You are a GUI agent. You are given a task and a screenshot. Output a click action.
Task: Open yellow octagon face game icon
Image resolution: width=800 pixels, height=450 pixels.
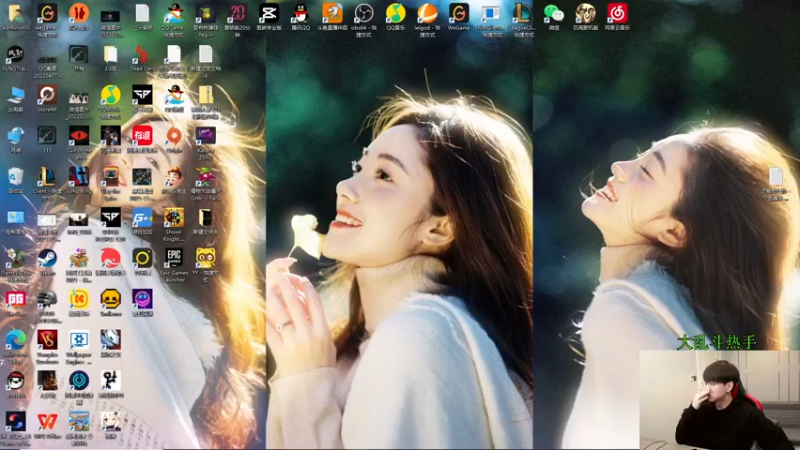coord(110,299)
